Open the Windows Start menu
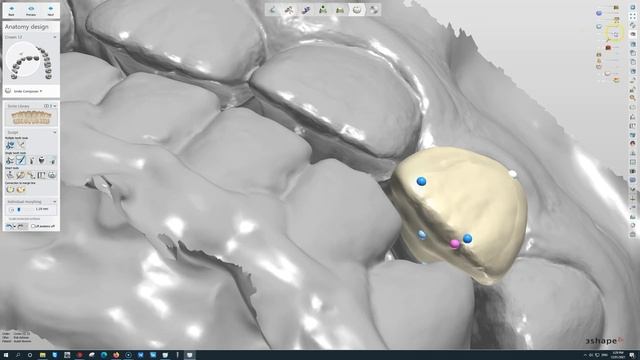This screenshot has height=360, width=640. [6, 355]
